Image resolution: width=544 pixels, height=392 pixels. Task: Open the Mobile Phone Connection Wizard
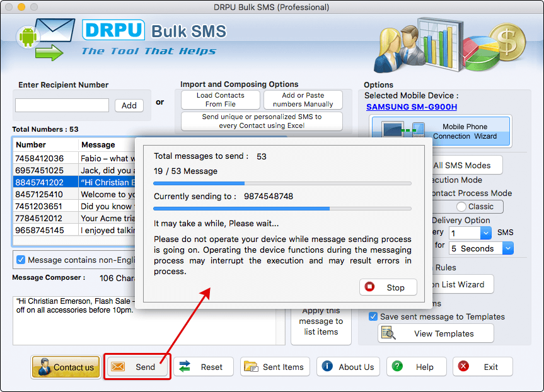coord(441,132)
